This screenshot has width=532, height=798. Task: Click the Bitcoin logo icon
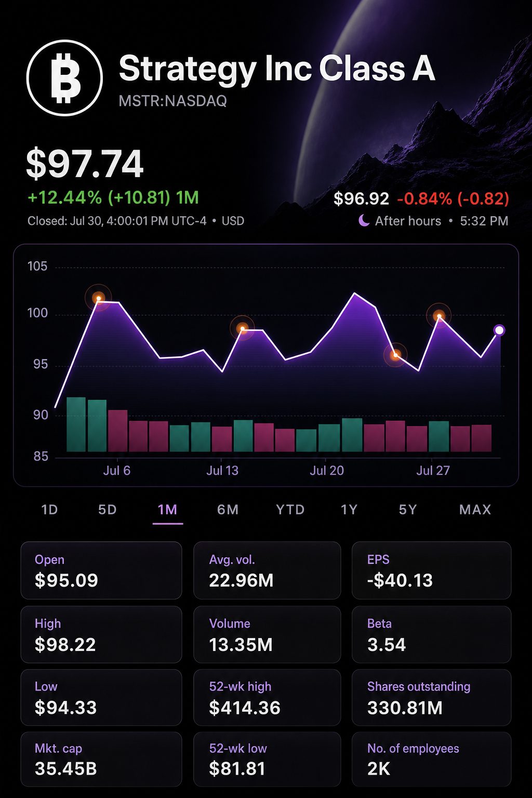coord(64,78)
